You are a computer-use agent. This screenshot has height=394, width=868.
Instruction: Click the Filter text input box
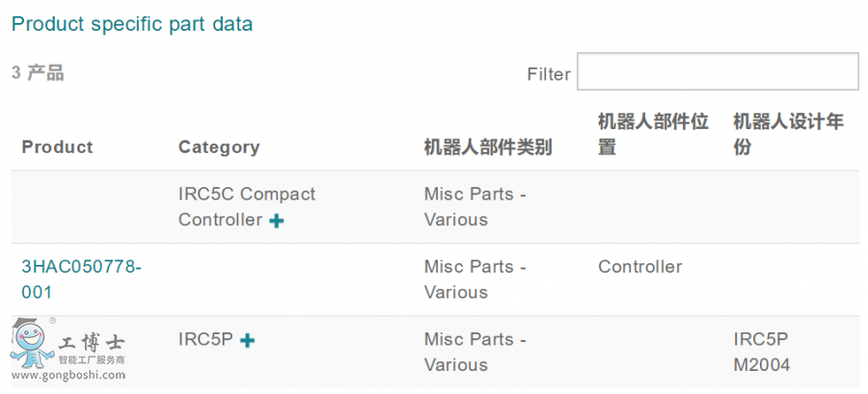[718, 72]
